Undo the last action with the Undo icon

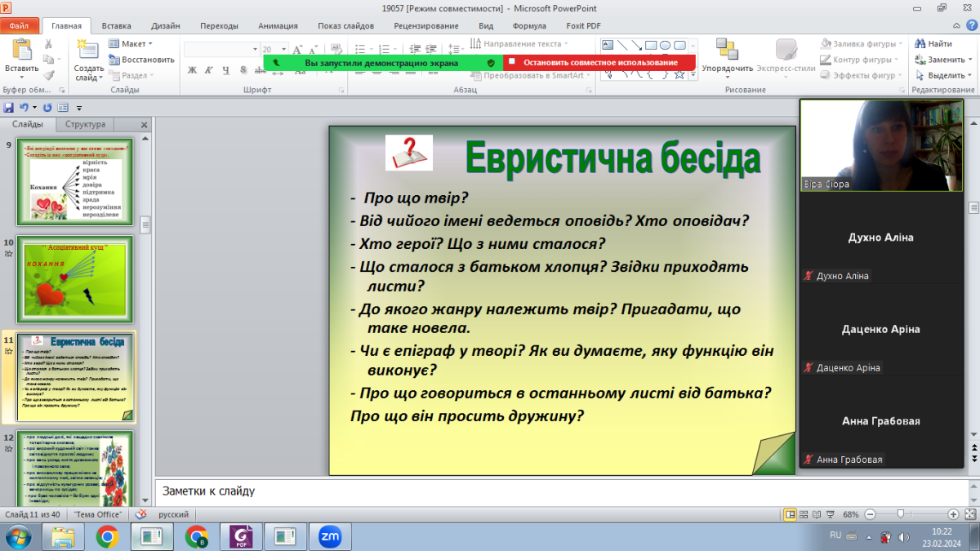pyautogui.click(x=24, y=107)
